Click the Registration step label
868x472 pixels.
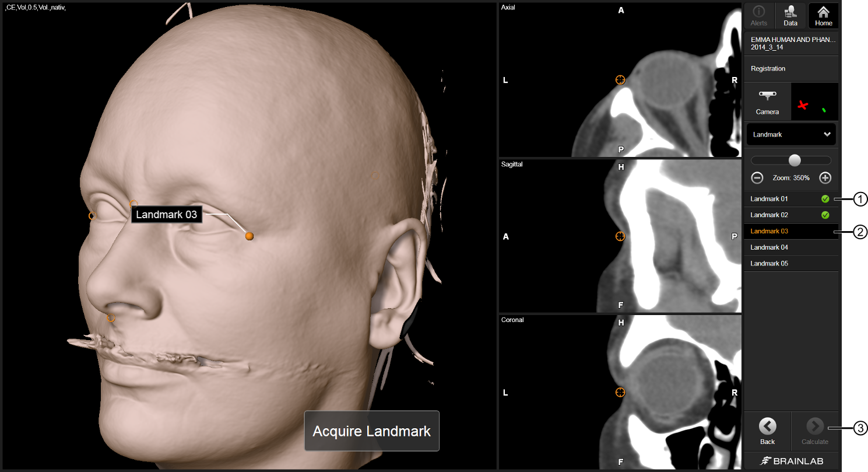coord(768,69)
